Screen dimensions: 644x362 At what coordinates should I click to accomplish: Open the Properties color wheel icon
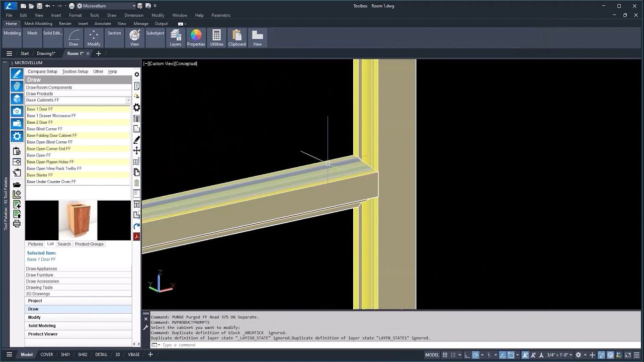196,38
